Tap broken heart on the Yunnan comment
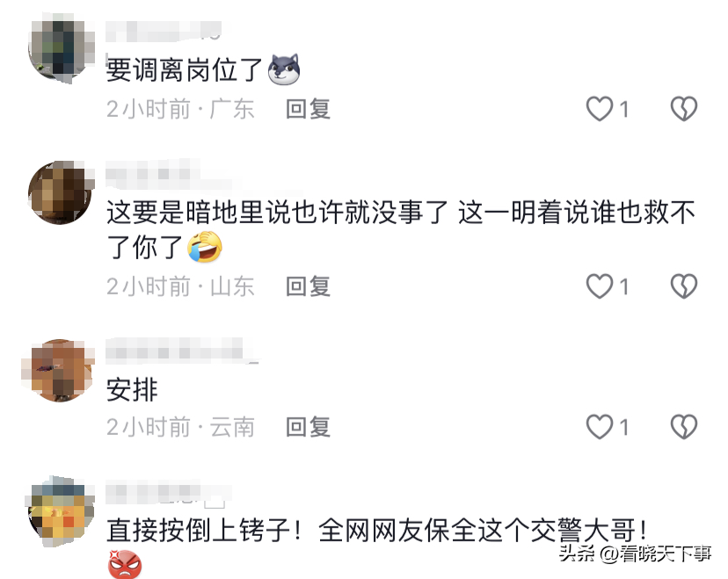This screenshot has height=579, width=728. tap(684, 426)
